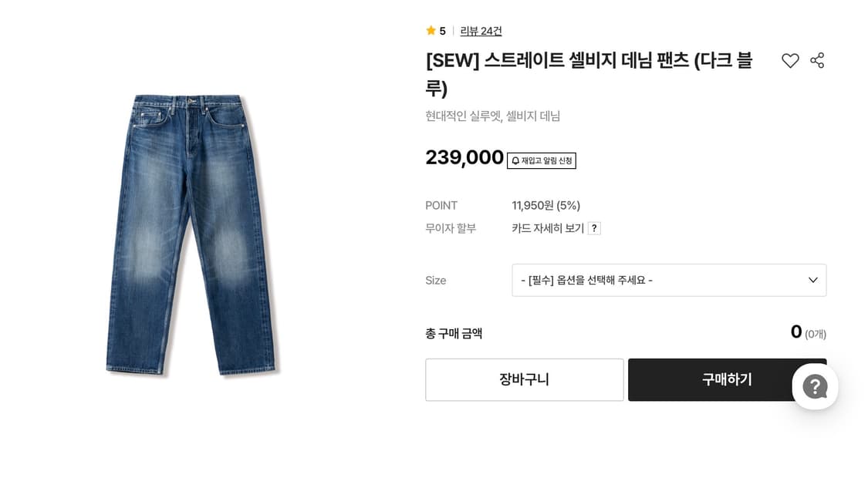Open the 리뷰 24건 reviews link
The height and width of the screenshot is (478, 868).
pyautogui.click(x=481, y=31)
